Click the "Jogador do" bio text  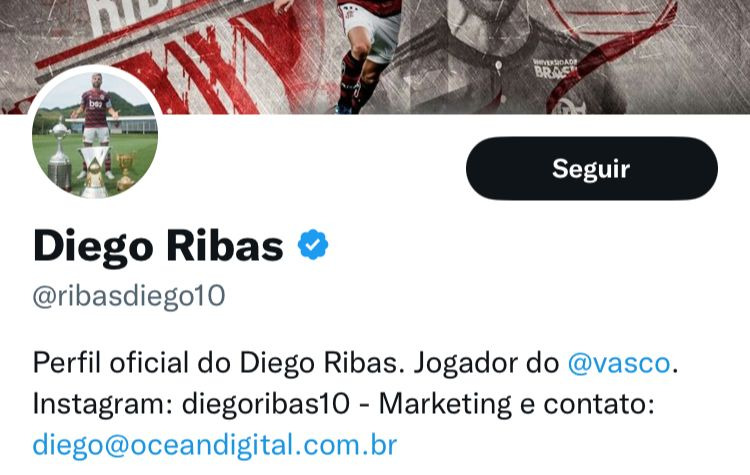click(486, 363)
